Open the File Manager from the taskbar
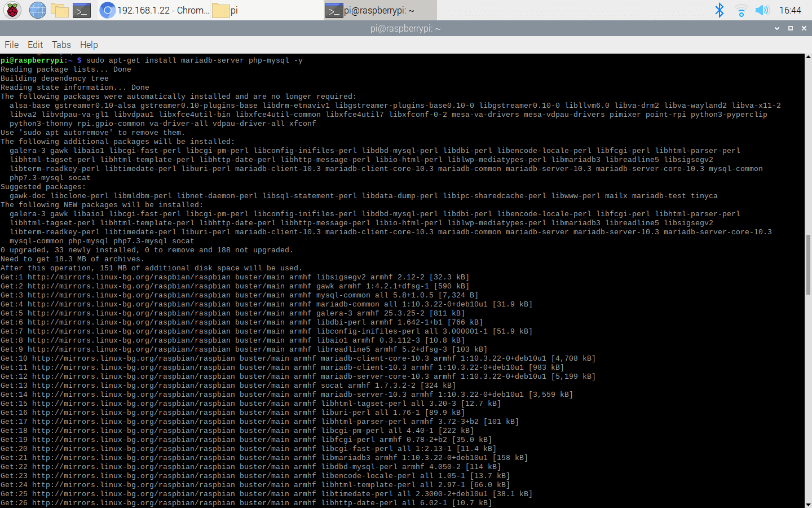The image size is (812, 508). pyautogui.click(x=59, y=10)
